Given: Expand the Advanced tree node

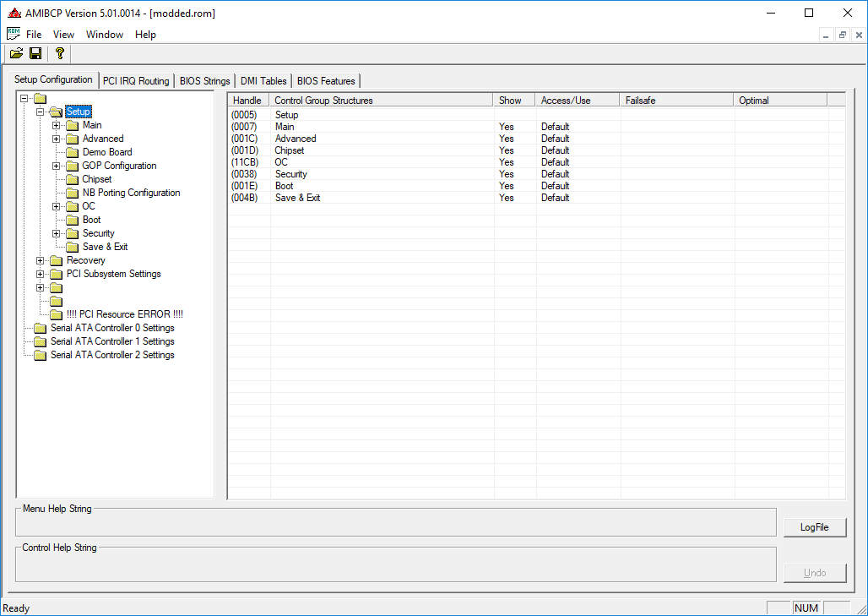Looking at the screenshot, I should [x=56, y=139].
